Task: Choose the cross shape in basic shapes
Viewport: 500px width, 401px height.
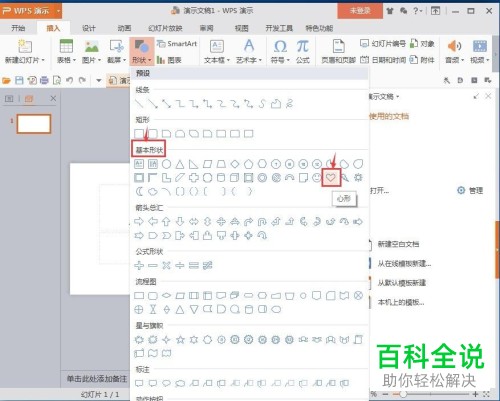Action: coord(194,178)
